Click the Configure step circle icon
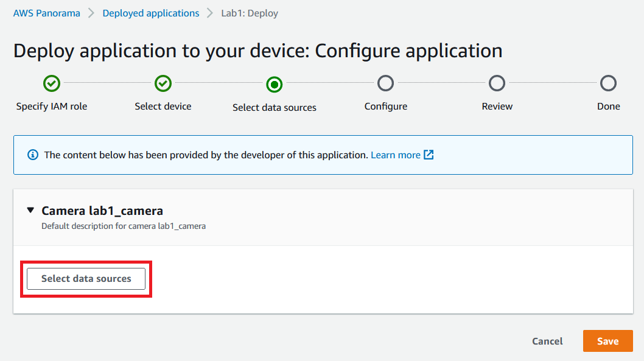The width and height of the screenshot is (644, 361). (x=386, y=83)
